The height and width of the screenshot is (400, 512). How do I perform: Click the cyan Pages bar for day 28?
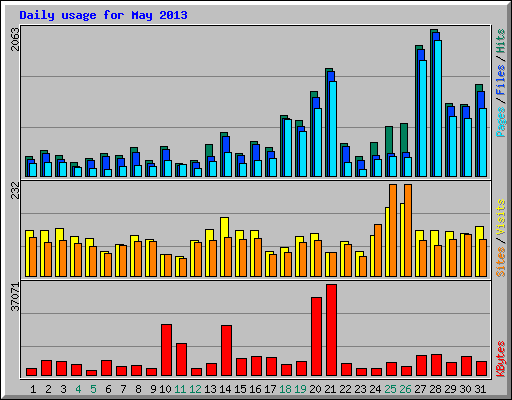tap(438, 108)
